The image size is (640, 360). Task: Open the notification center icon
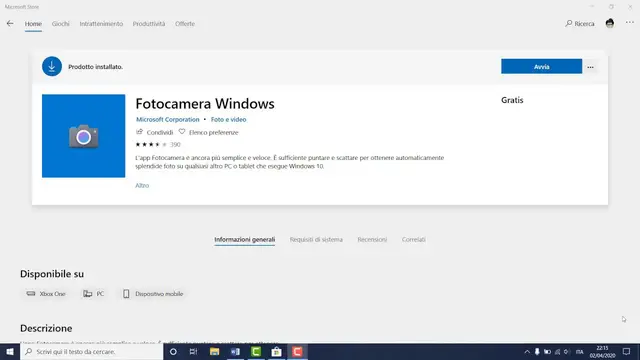point(627,351)
